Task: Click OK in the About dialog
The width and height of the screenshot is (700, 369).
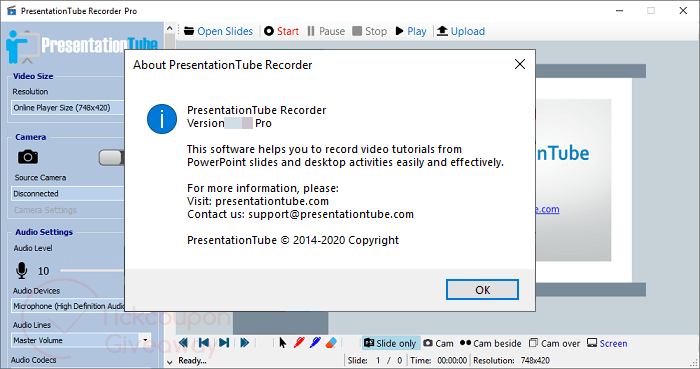Action: click(482, 290)
